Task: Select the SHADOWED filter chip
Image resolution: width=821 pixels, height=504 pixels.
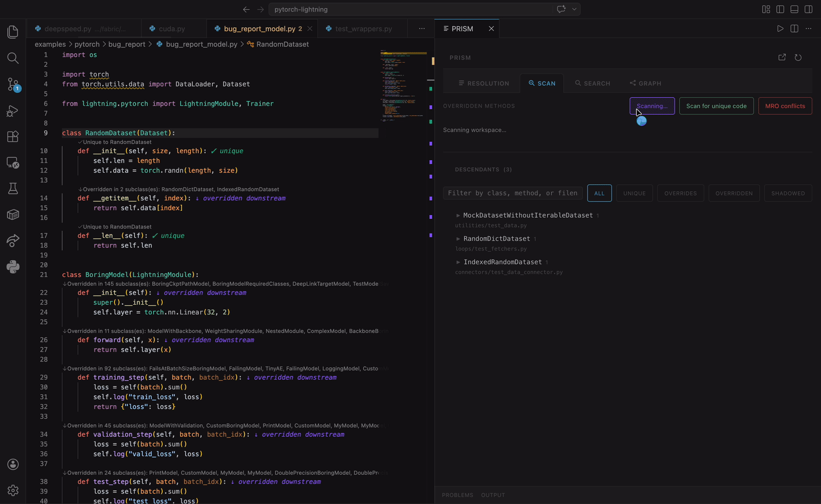Action: [788, 193]
